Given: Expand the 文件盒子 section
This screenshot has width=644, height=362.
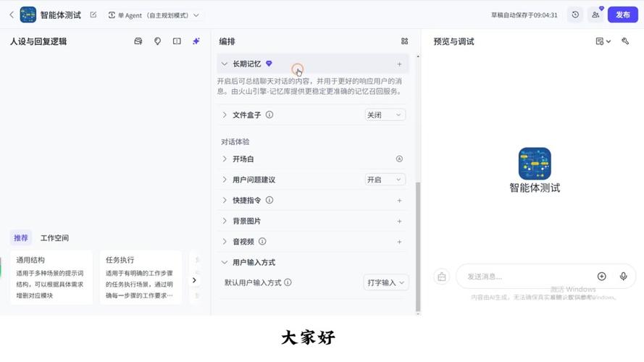Looking at the screenshot, I should 225,115.
